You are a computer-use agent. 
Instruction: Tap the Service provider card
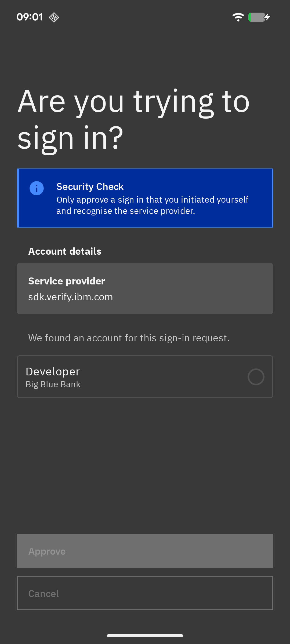[x=145, y=288]
